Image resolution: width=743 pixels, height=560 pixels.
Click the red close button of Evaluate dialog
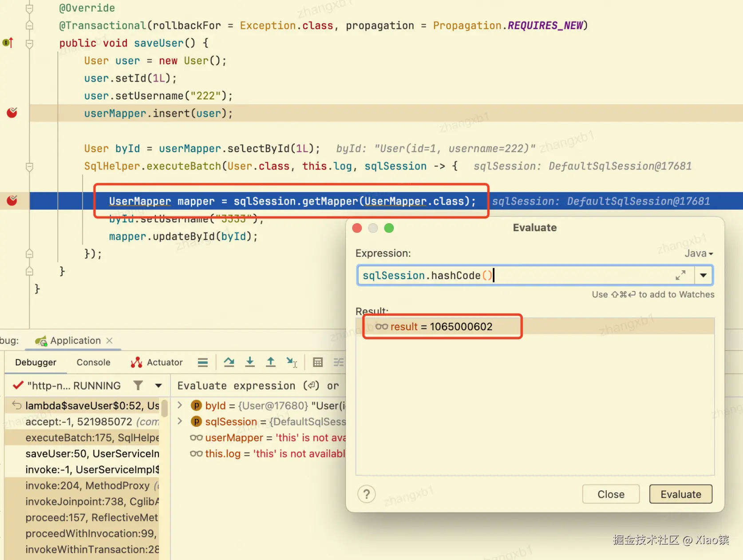coord(357,228)
